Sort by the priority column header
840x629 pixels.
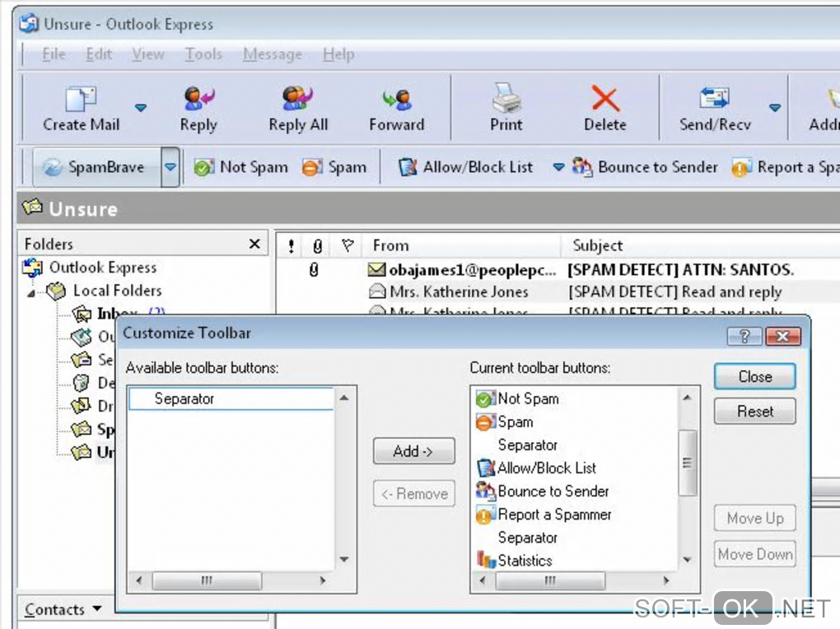pyautogui.click(x=291, y=246)
